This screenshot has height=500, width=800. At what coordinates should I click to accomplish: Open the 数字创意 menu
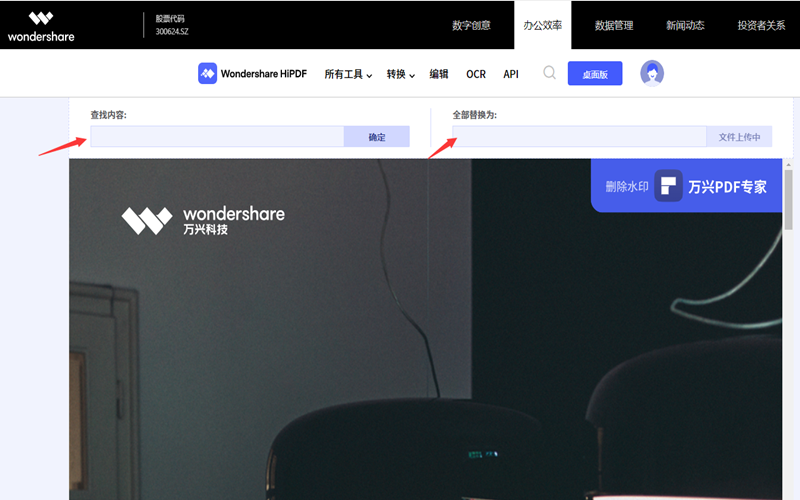[471, 25]
